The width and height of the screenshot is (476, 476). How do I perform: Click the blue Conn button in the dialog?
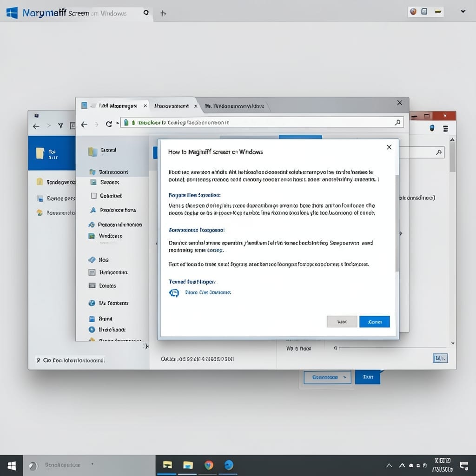[x=374, y=322]
